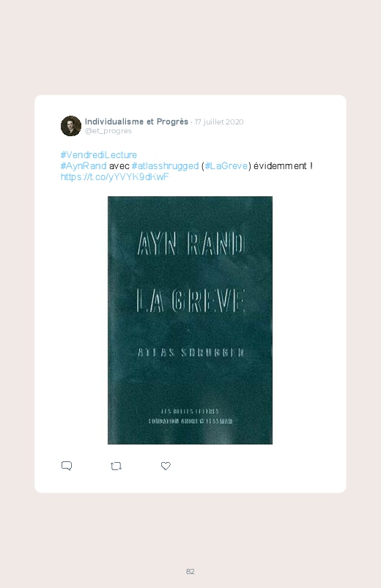Viewport: 381px width, 588px height.
Task: Click the #LaGreve hashtag
Action: (226, 165)
